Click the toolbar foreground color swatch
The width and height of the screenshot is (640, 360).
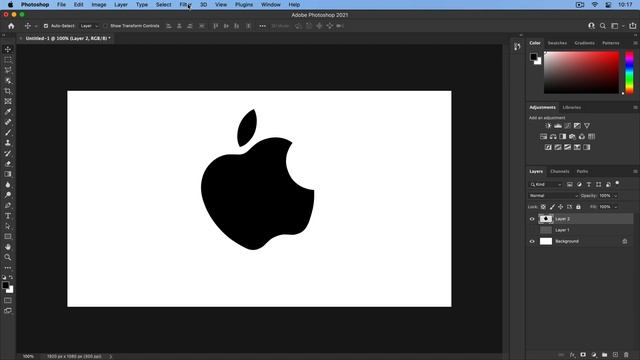coord(5,285)
